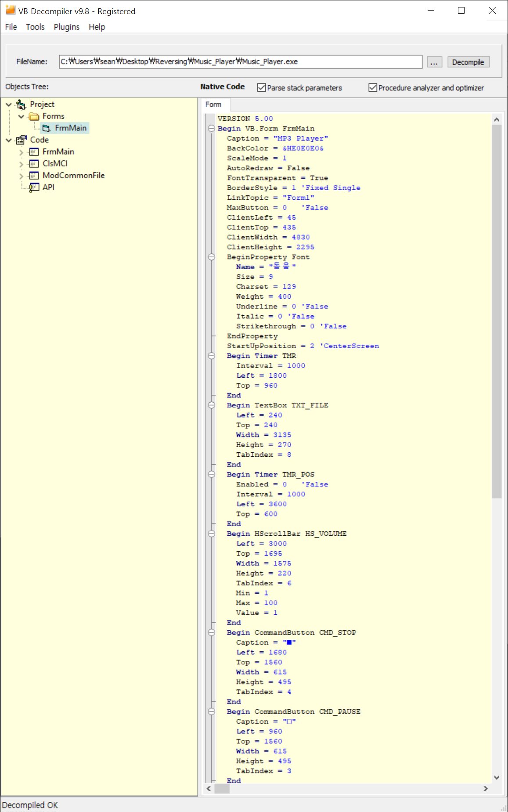508x812 pixels.
Task: Toggle Procedure analyzer and optimizer checkbox
Action: (x=373, y=87)
